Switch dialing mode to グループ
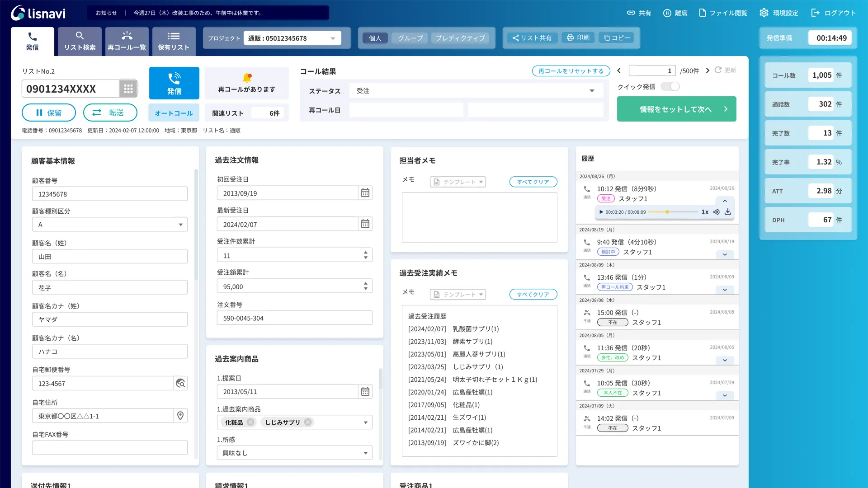The image size is (868, 488). point(409,38)
